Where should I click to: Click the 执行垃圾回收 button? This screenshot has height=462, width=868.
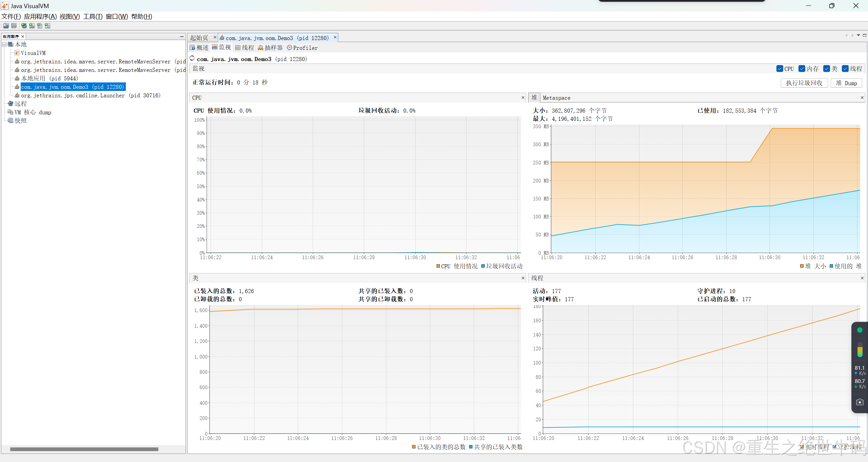[804, 83]
